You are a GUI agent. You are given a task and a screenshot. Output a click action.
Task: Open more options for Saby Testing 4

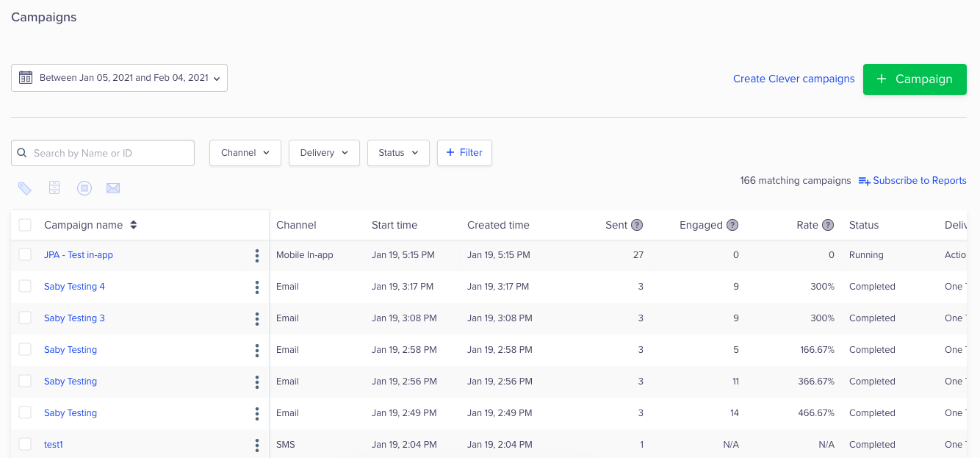(x=257, y=287)
